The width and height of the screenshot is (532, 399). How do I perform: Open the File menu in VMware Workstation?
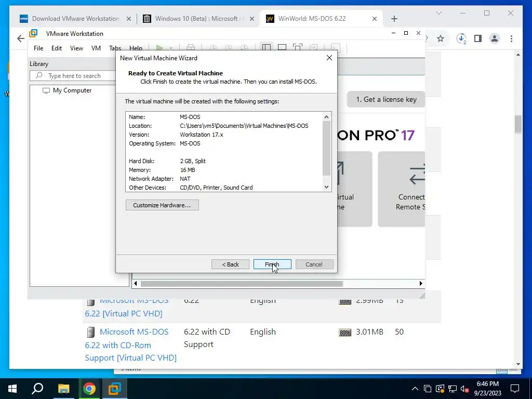pyautogui.click(x=38, y=48)
